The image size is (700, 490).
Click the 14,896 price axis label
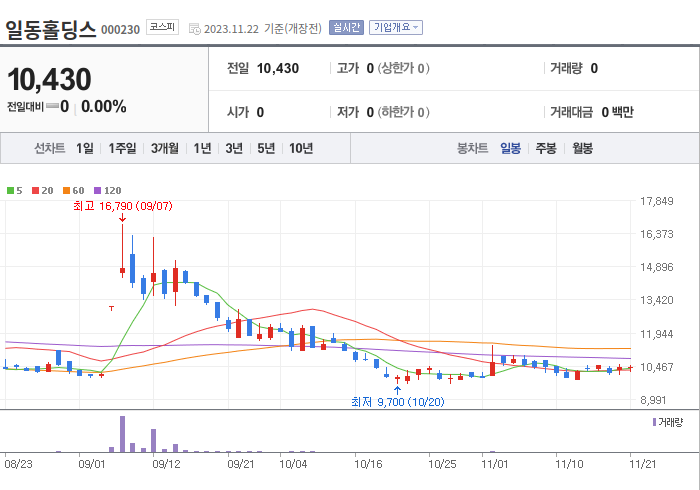click(656, 267)
